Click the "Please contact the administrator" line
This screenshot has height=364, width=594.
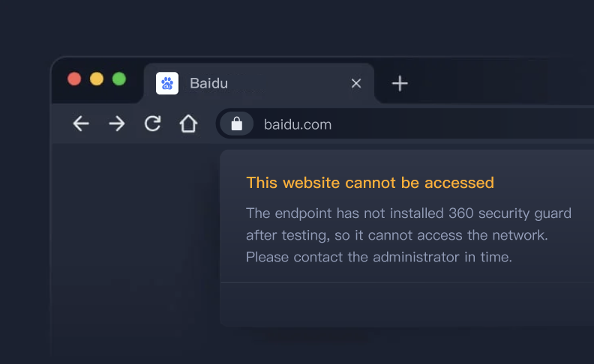[379, 257]
